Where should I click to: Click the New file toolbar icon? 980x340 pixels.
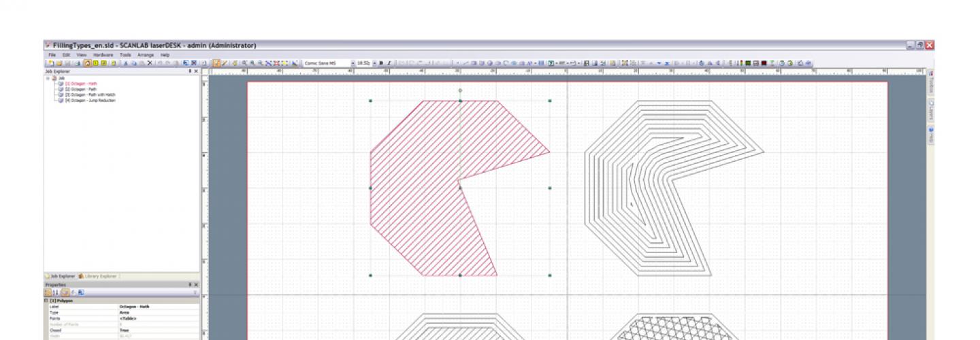pyautogui.click(x=50, y=63)
